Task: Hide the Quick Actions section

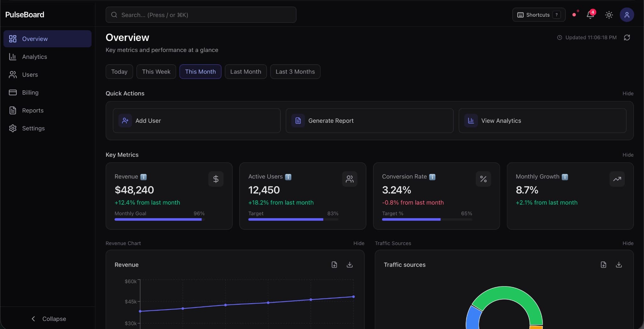Action: click(x=628, y=94)
